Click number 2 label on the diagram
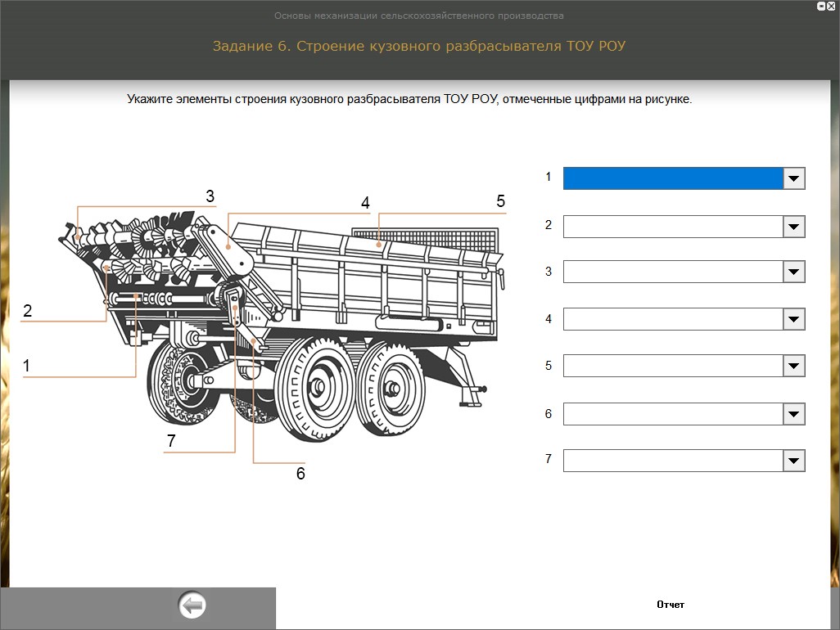Screen dimensions: 840x630 [x=27, y=311]
